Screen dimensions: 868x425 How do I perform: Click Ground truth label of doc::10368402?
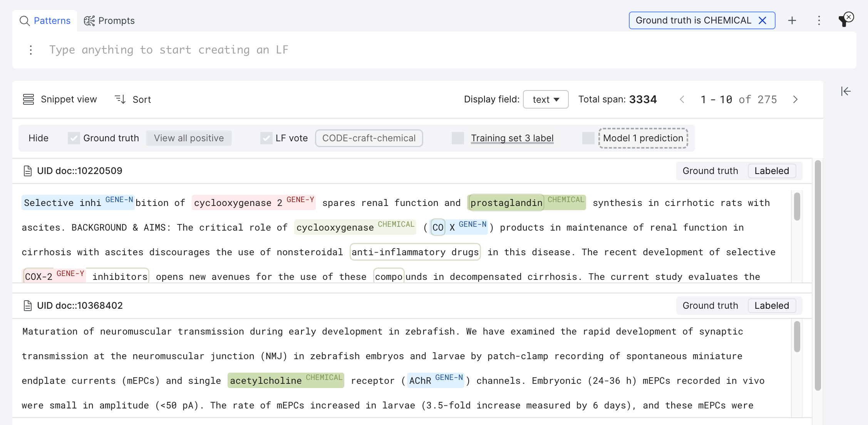tap(710, 306)
